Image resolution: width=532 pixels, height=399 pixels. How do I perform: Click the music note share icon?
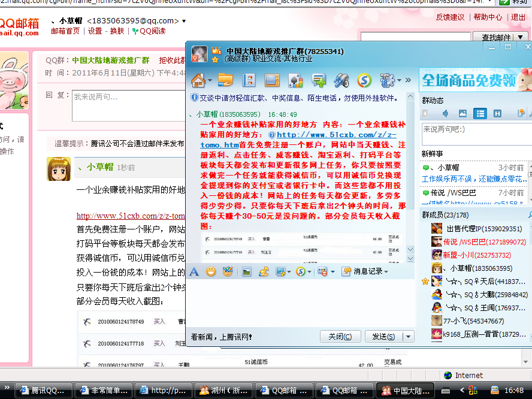(x=264, y=272)
